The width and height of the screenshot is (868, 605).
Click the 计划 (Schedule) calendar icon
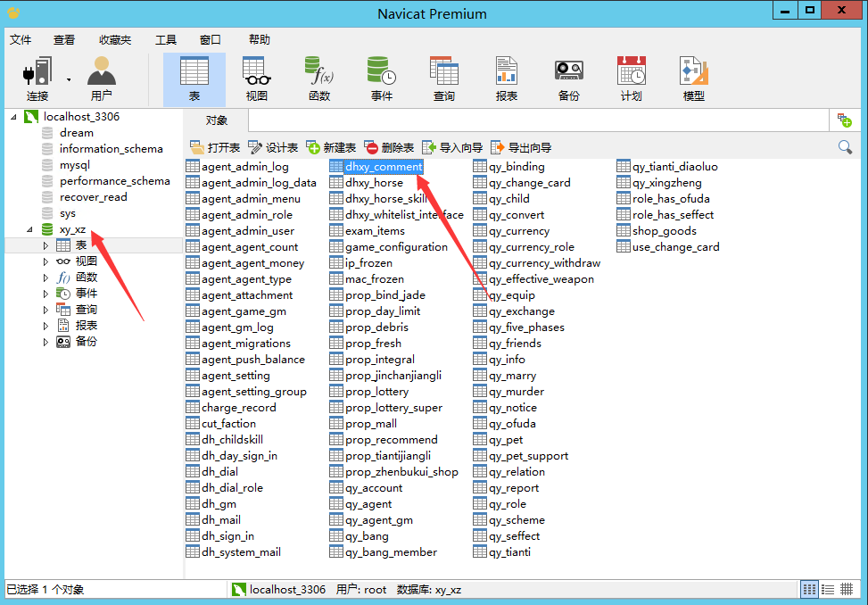tap(631, 71)
